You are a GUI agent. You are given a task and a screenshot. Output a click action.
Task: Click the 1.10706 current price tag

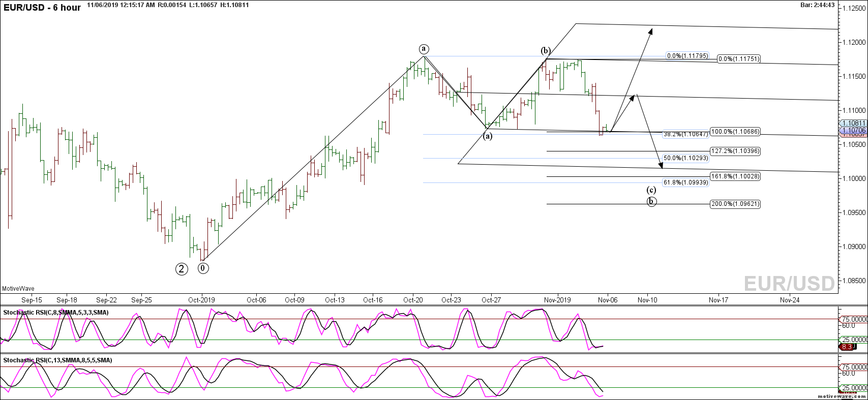pos(853,131)
